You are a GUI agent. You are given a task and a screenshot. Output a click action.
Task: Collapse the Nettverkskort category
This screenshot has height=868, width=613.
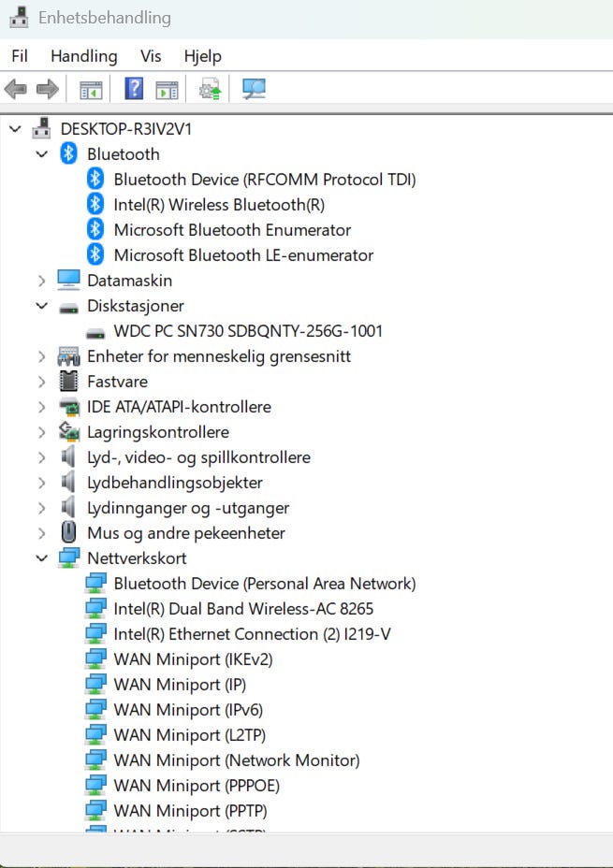[41, 558]
